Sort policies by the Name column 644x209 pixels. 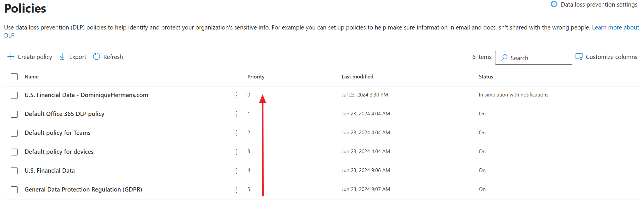tap(31, 76)
